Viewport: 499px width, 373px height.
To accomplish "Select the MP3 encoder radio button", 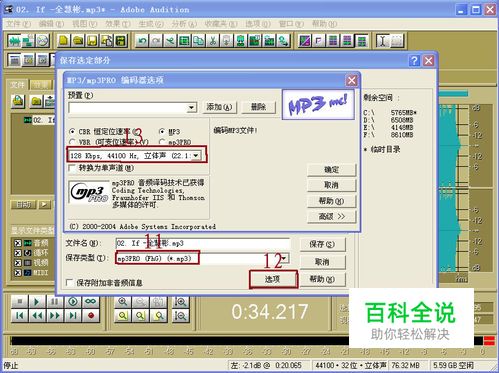I will pyautogui.click(x=162, y=131).
